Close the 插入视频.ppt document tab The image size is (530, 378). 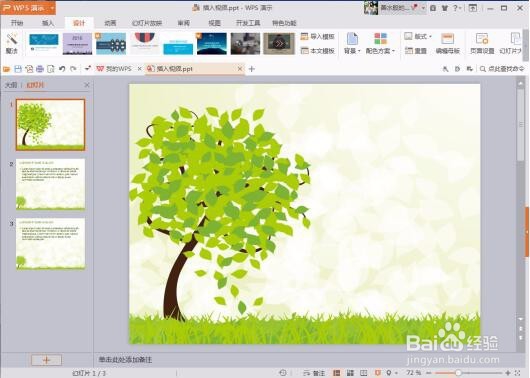click(x=240, y=69)
